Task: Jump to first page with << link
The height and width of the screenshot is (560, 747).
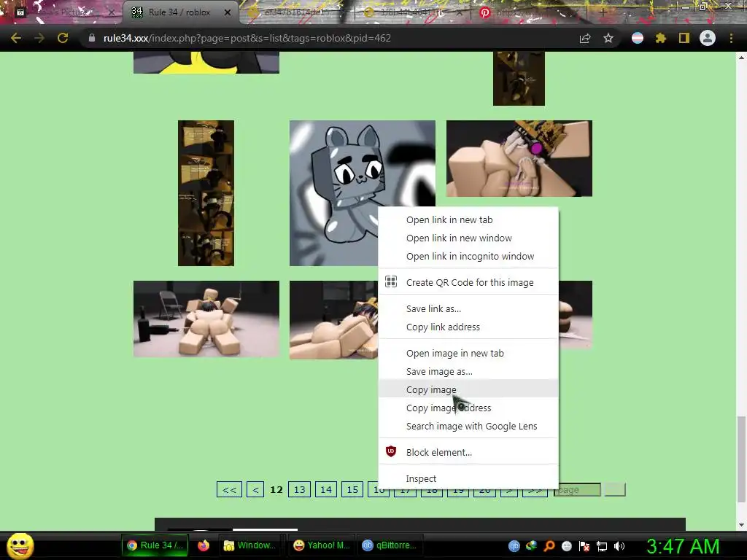Action: [229, 489]
